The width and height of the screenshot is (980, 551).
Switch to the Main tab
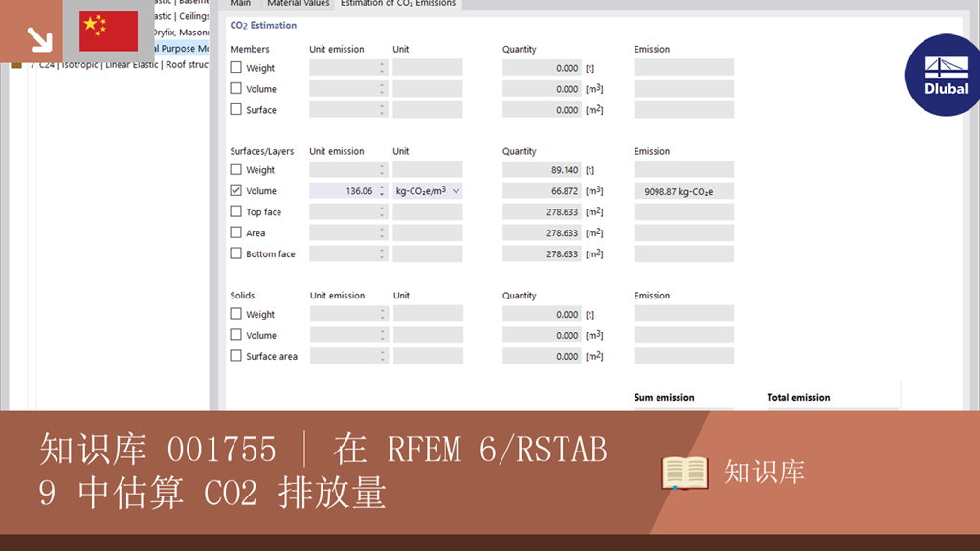240,4
